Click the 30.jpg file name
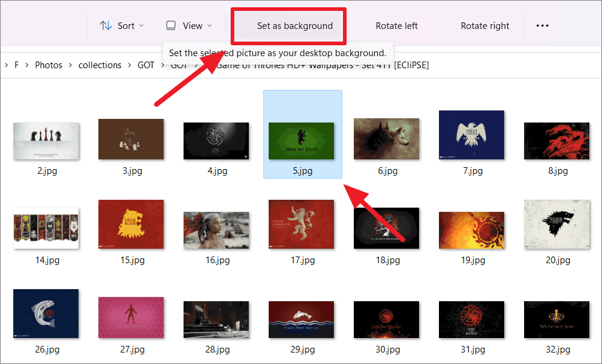Screen dimensions: 602x364 tap(388, 350)
